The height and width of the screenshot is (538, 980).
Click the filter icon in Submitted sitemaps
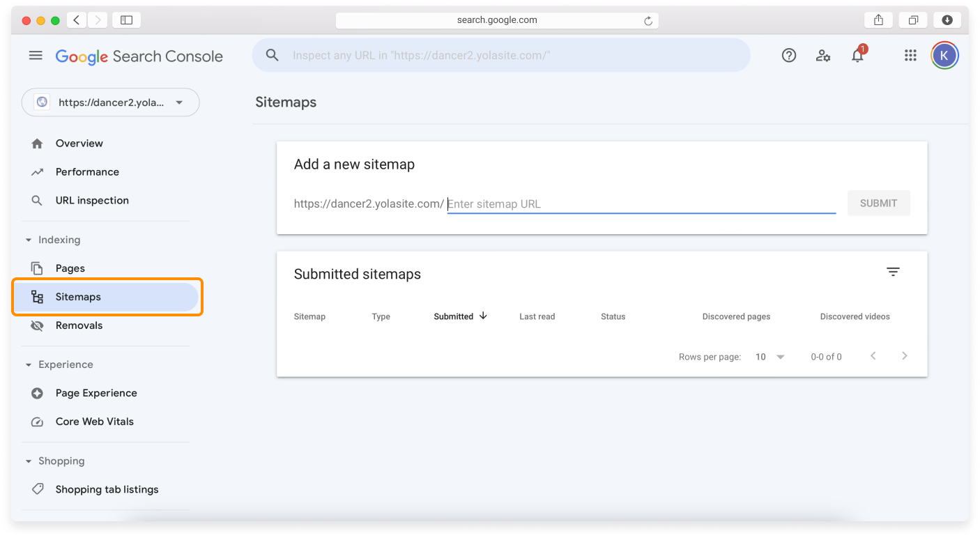click(x=893, y=271)
